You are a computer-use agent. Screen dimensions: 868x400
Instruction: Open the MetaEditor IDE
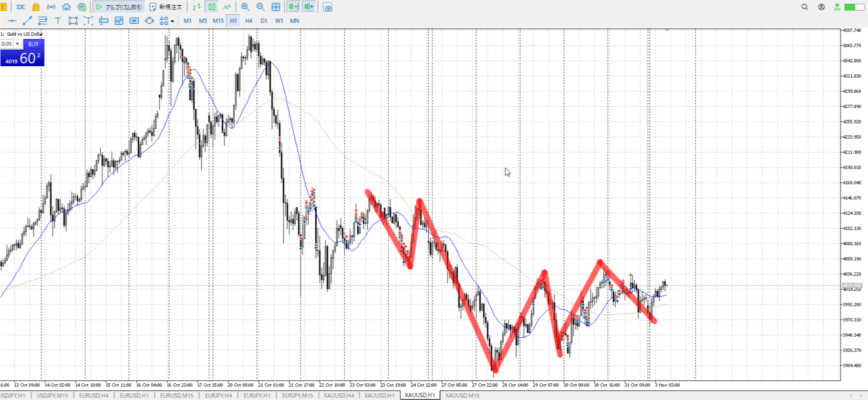(x=21, y=7)
